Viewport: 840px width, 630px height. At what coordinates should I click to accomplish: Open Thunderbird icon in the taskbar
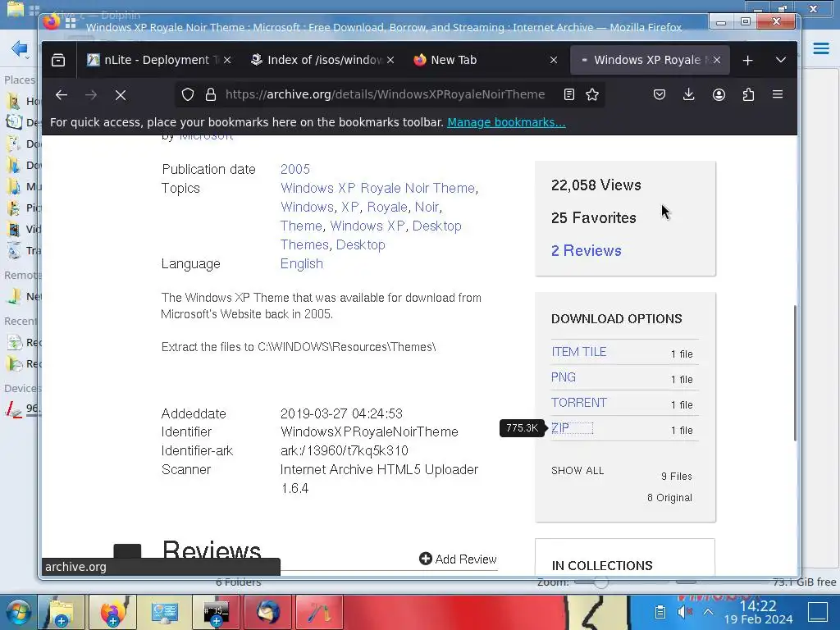[x=267, y=612]
